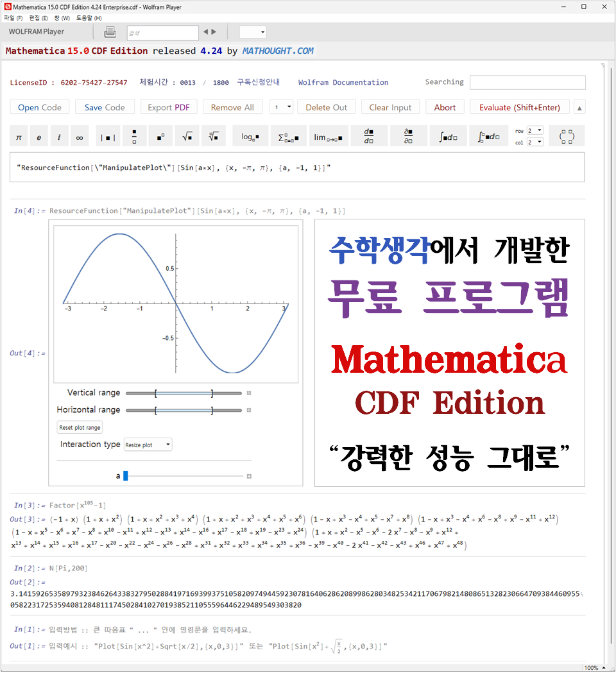The image size is (616, 673).
Task: Go to previous search result arrow
Action: click(x=205, y=32)
